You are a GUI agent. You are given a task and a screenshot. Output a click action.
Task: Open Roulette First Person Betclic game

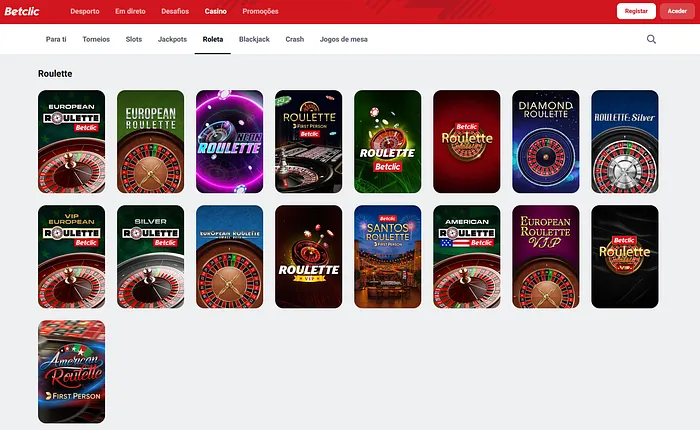tap(308, 142)
